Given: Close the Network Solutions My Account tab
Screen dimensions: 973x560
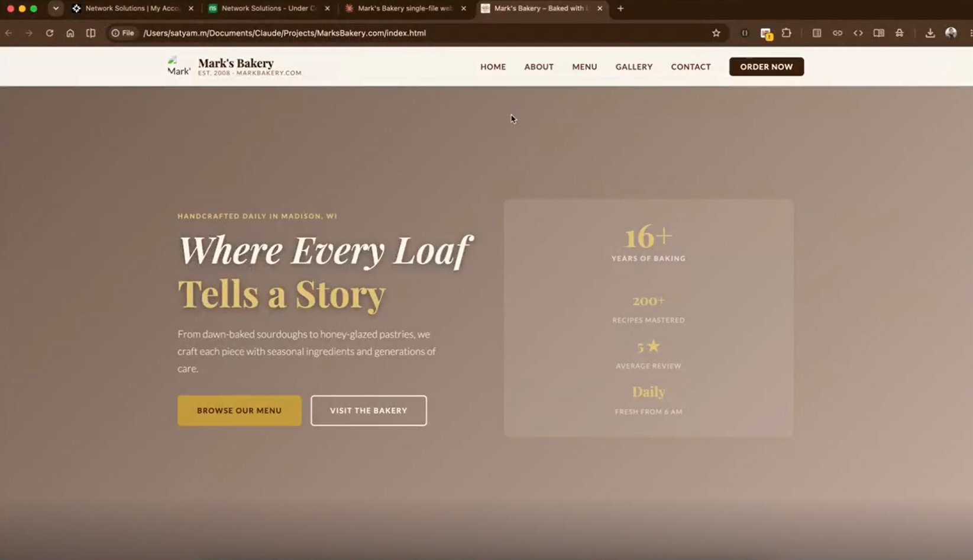Looking at the screenshot, I should tap(191, 8).
